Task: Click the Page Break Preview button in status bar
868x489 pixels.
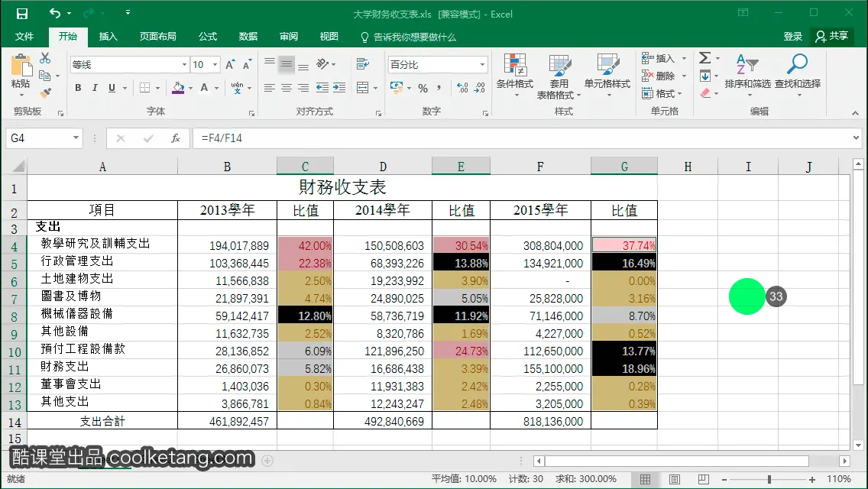Action: [703, 479]
